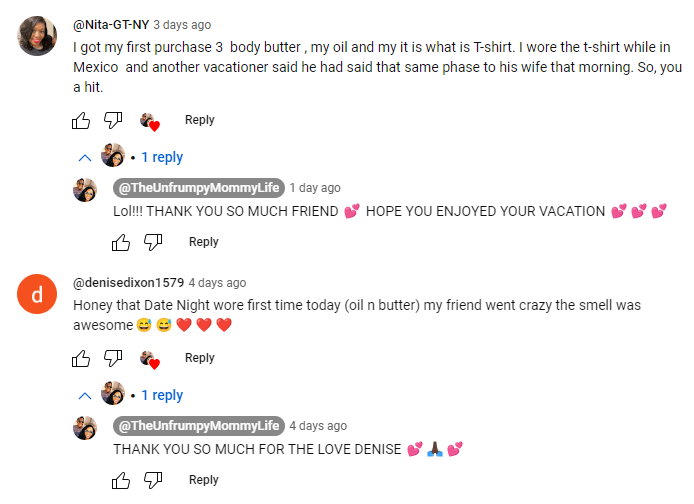
Task: Reply to the @Nita-GT-NY comment
Action: pyautogui.click(x=200, y=120)
